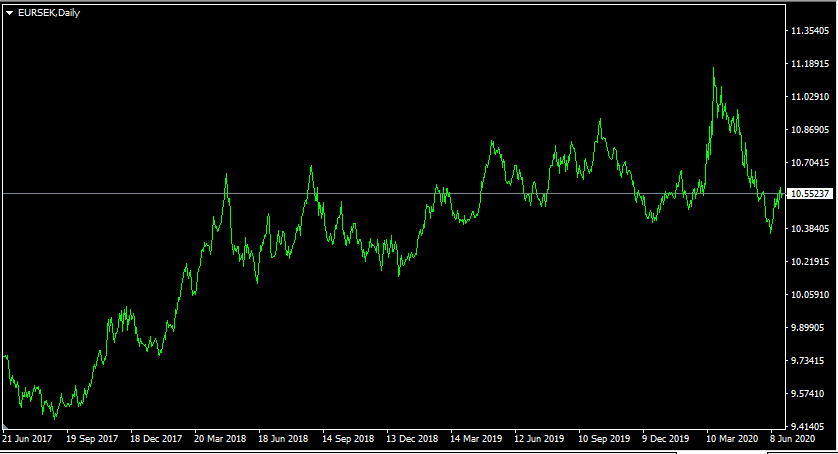Select date label 14 Mar 2019
This screenshot has height=454, width=838.
pos(476,439)
